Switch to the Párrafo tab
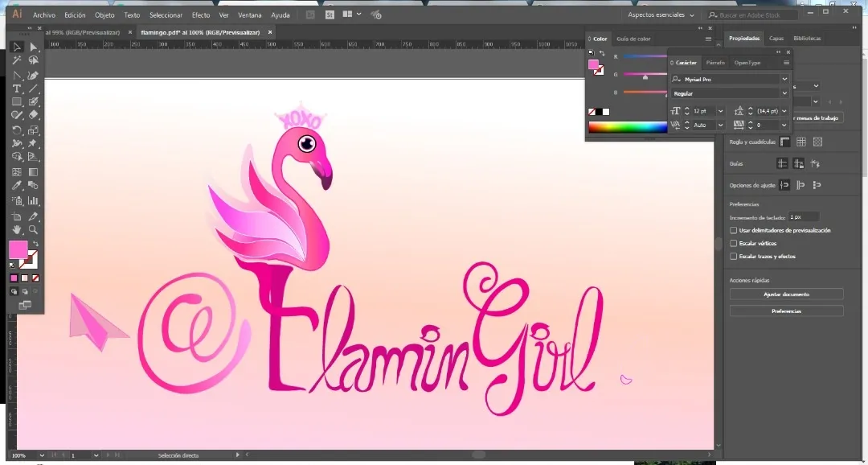 (x=715, y=63)
